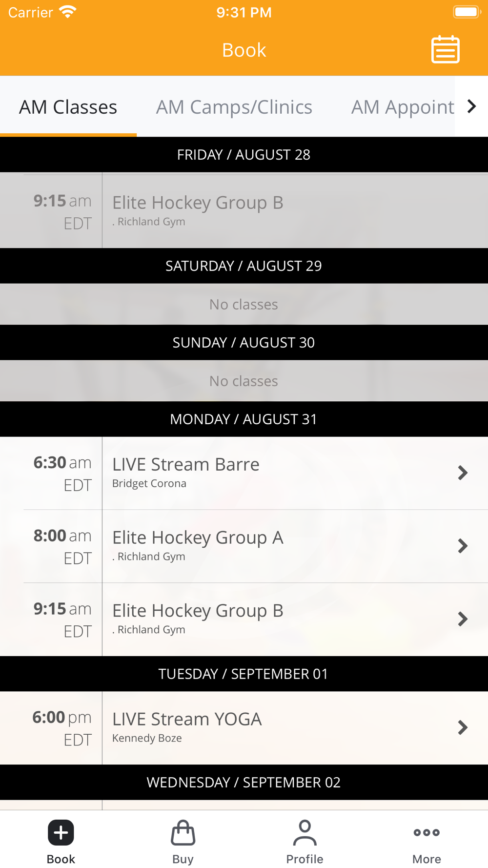Expand Elite Hockey Group A chevron

pyautogui.click(x=463, y=546)
